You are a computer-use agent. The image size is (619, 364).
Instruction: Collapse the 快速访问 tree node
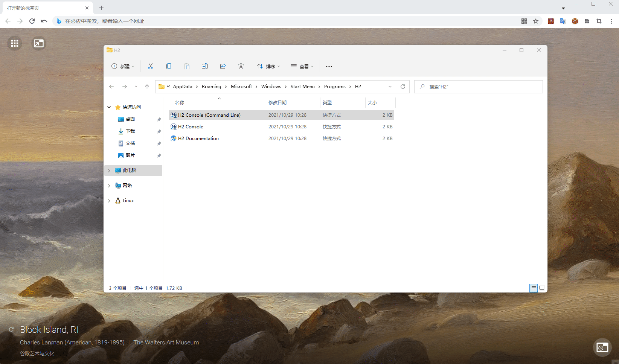pyautogui.click(x=109, y=107)
